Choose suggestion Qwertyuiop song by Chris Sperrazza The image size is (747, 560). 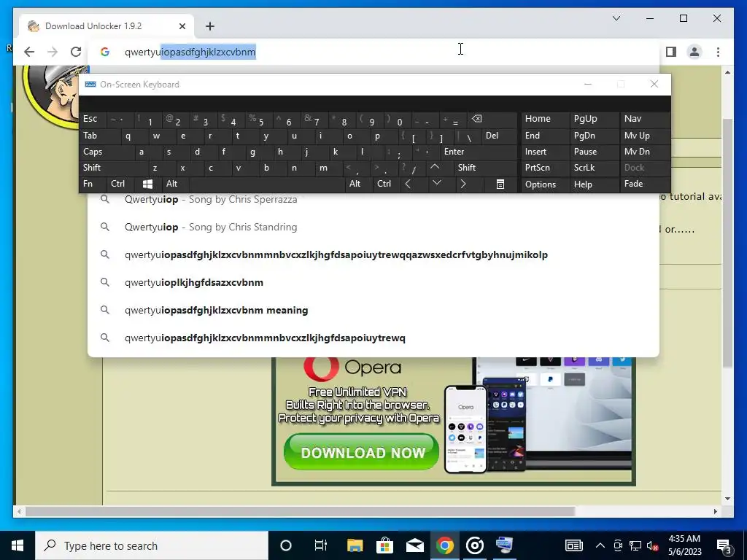coord(373,200)
